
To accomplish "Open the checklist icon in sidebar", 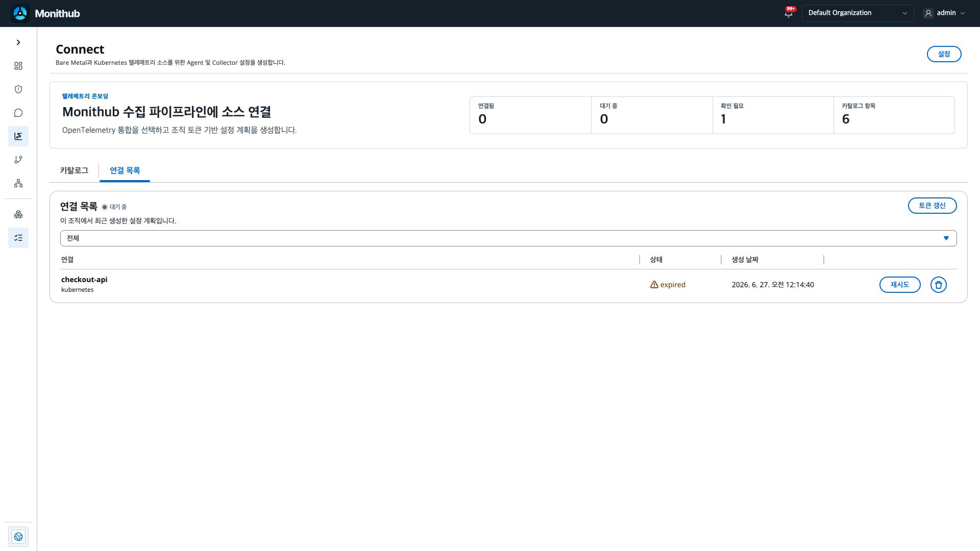I will click(18, 238).
